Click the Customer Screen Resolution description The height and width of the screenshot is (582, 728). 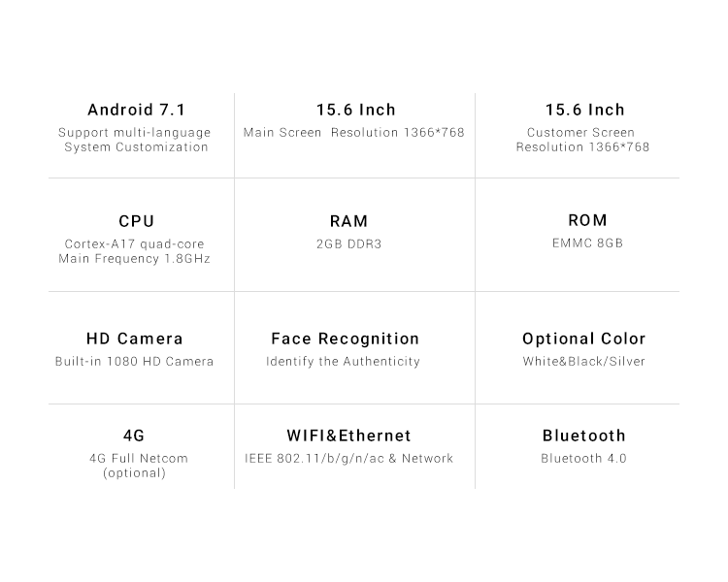tap(582, 140)
